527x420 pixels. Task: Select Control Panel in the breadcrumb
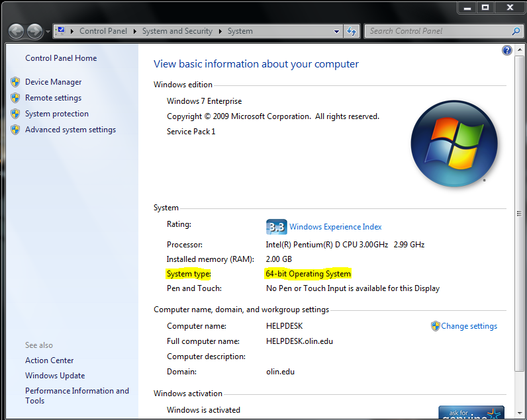(x=103, y=31)
